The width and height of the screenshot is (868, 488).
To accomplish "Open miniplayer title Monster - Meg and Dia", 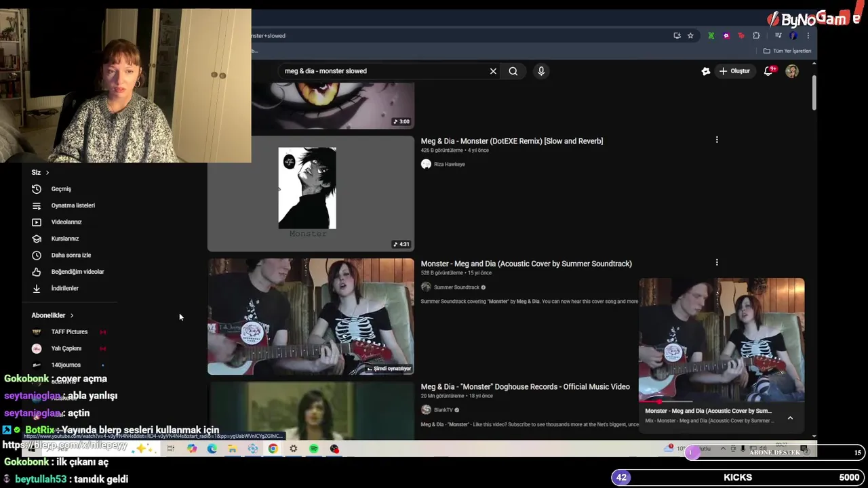I will click(x=708, y=411).
